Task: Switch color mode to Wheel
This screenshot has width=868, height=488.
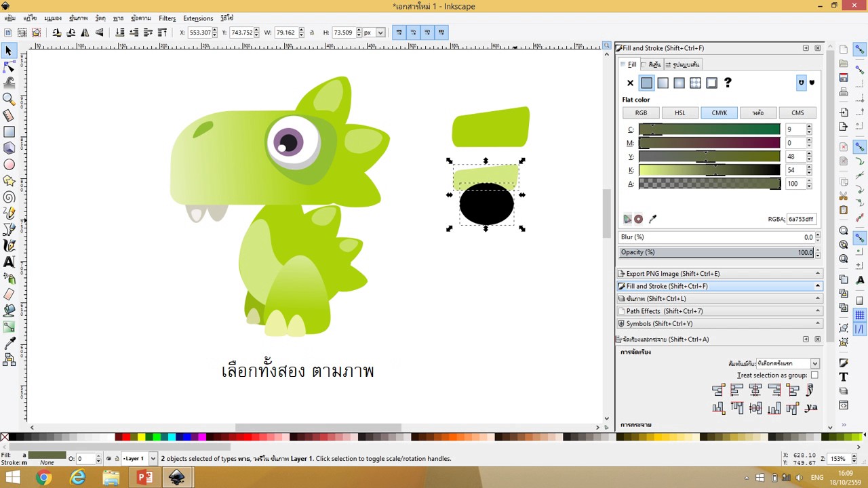Action: [x=758, y=113]
